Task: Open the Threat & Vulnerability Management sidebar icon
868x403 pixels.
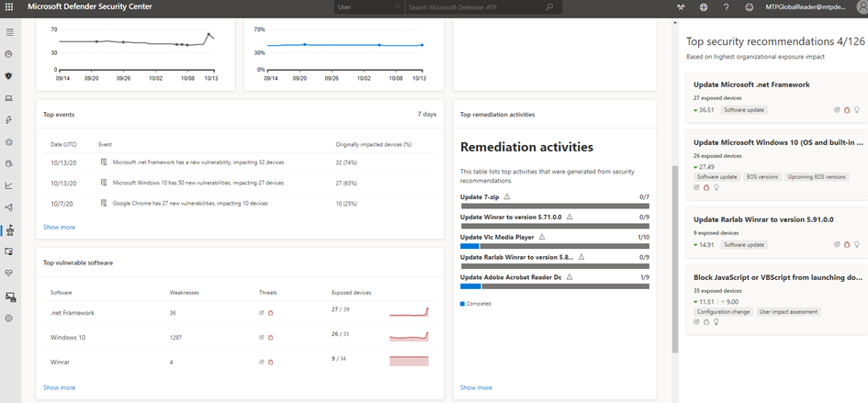Action: click(9, 229)
